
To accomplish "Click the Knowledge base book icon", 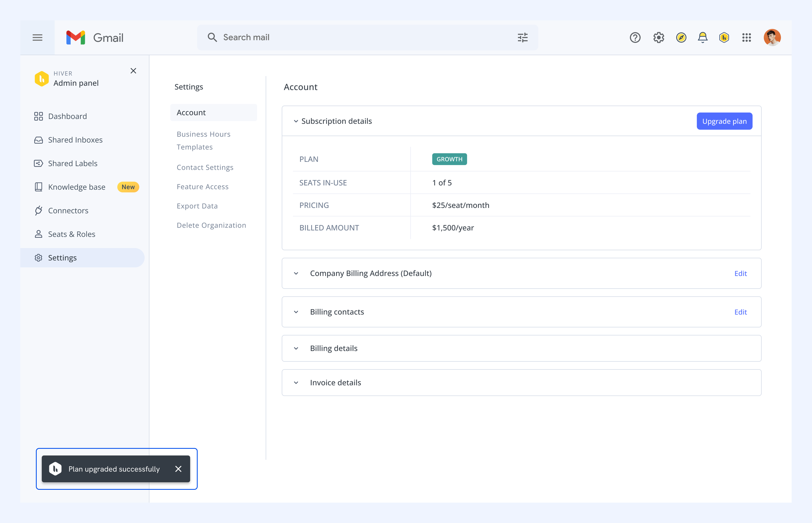I will (38, 187).
